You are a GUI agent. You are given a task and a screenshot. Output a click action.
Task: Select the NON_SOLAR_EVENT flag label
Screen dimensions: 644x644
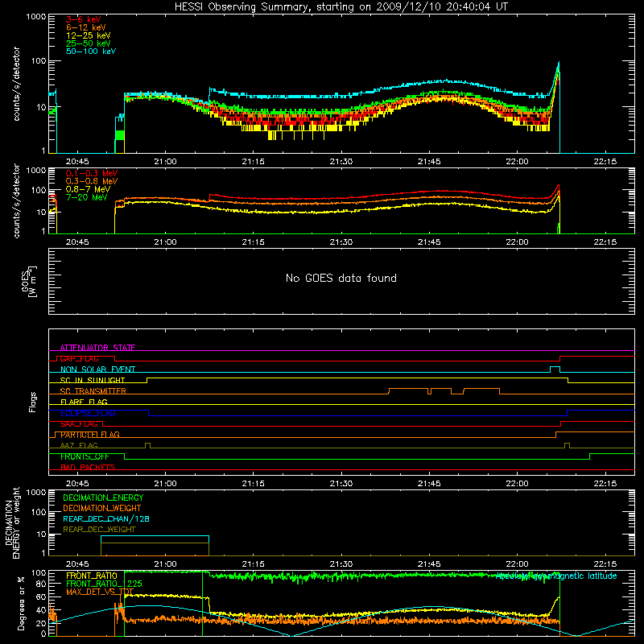[97, 369]
